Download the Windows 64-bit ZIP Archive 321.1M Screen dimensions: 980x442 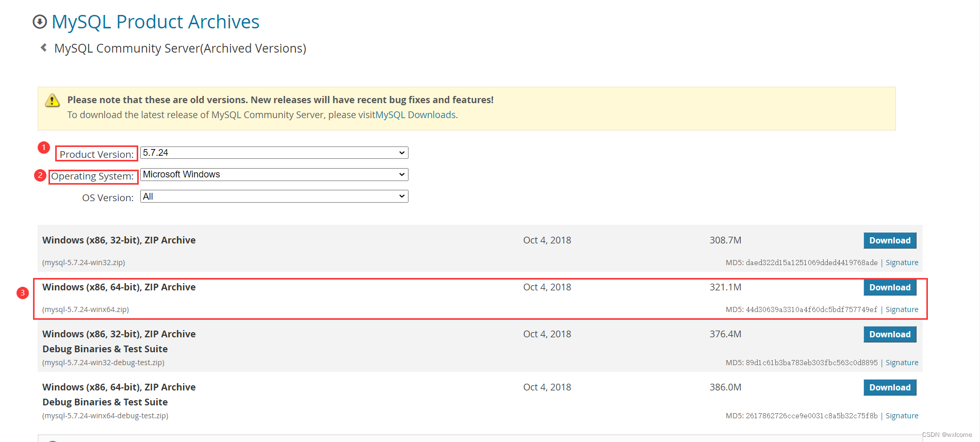tap(890, 287)
